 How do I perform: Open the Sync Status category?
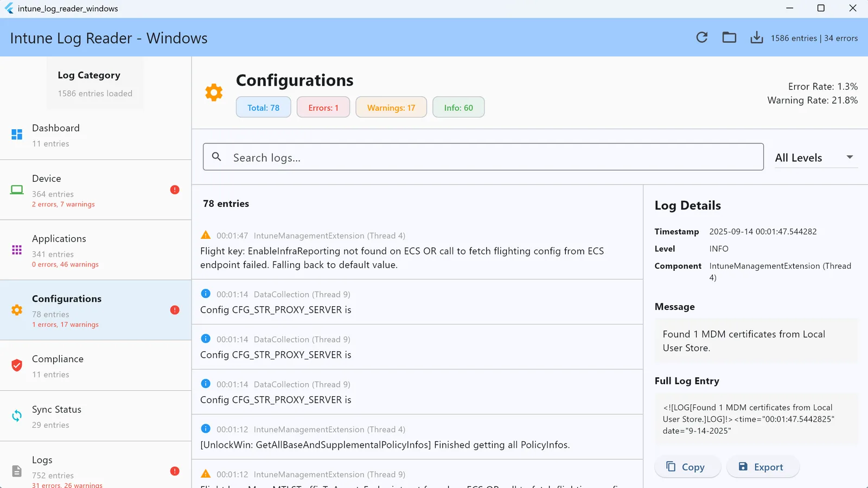[x=95, y=416]
